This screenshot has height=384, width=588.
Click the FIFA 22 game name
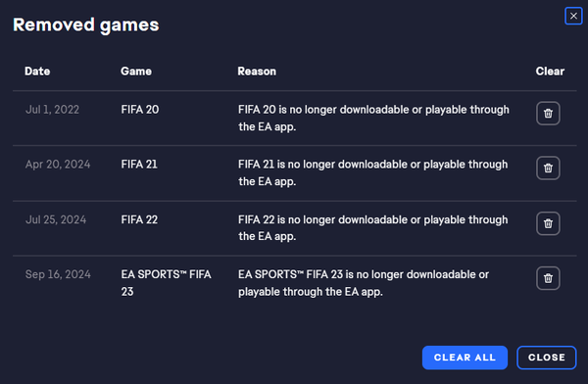click(x=139, y=219)
